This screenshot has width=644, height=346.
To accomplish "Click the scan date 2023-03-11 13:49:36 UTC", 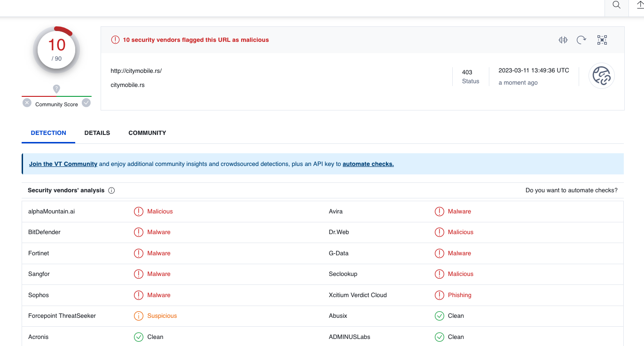I will (534, 71).
